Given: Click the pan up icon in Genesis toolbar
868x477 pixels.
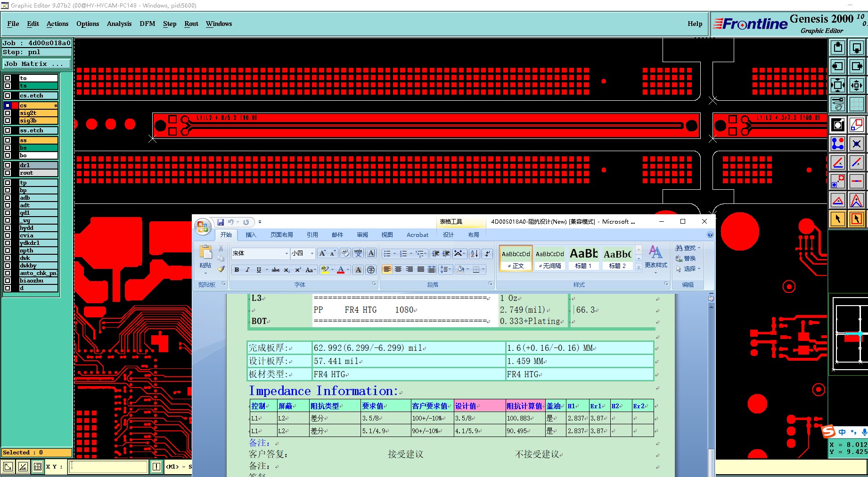Looking at the screenshot, I should 838,48.
